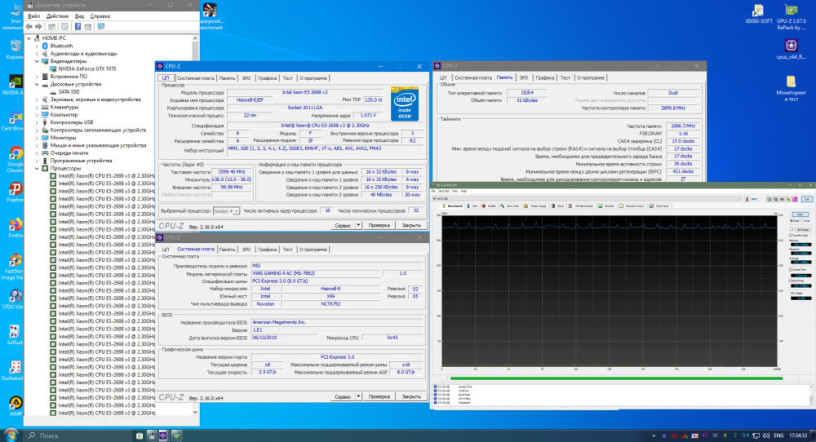Viewport: 816px width, 442px height.
Task: Open Действие menu in Device Manager
Action: [57, 16]
